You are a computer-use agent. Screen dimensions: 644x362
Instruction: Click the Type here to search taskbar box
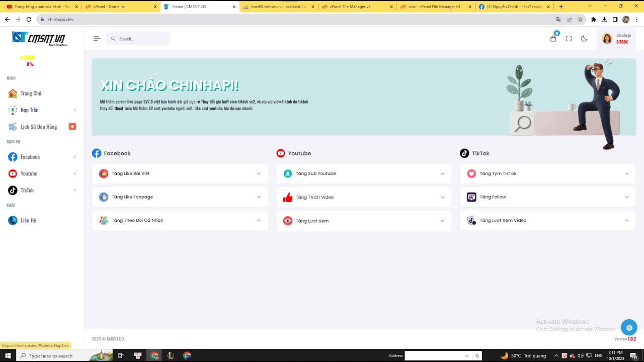pyautogui.click(x=64, y=355)
